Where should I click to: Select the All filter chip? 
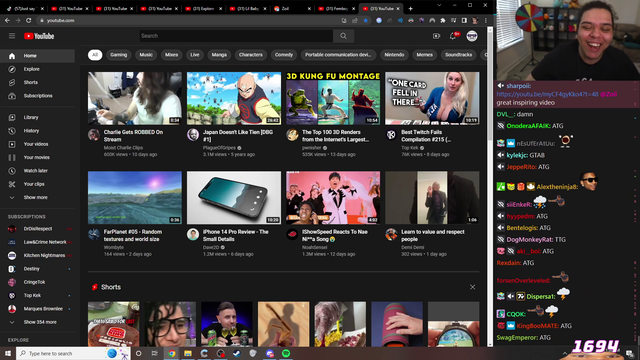point(95,55)
